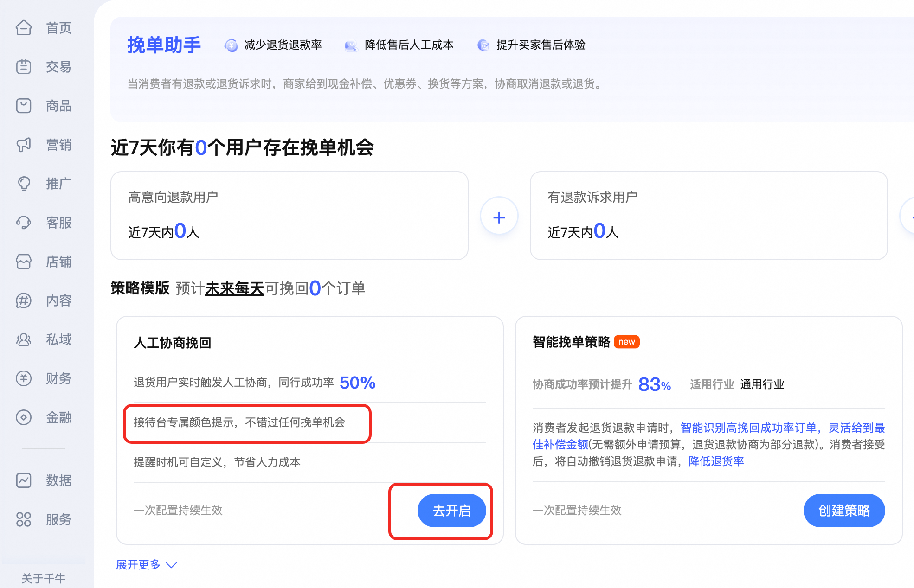Screen dimensions: 914x588
Task: Click the 策略模版 heading
Action: pyautogui.click(x=140, y=288)
